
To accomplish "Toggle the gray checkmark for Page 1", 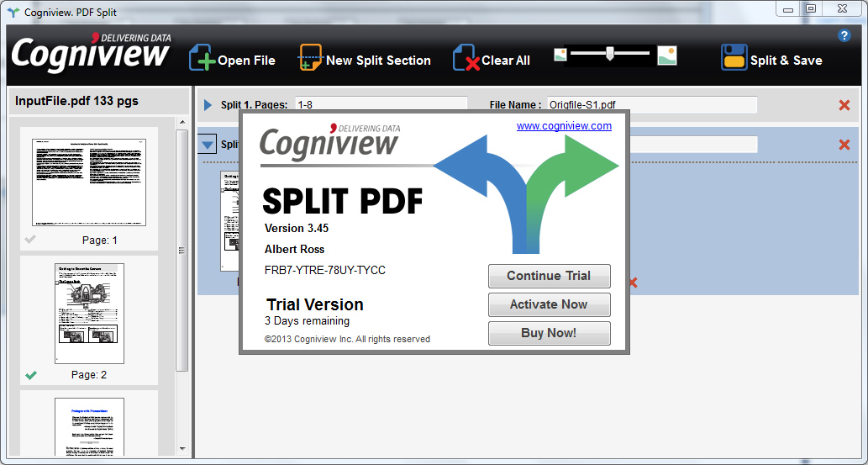I will coord(31,240).
